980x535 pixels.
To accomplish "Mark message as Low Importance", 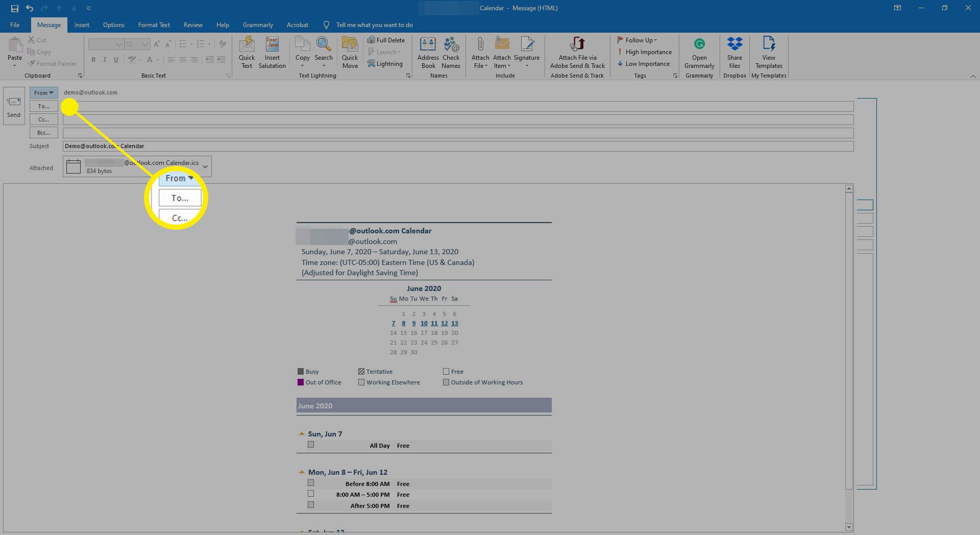I will click(643, 64).
